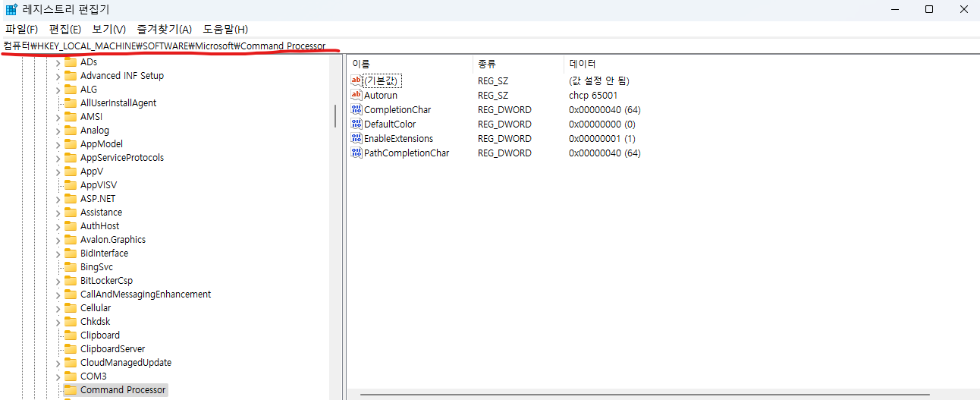Click the registry path address bar
The image size is (980, 400).
tap(490, 46)
